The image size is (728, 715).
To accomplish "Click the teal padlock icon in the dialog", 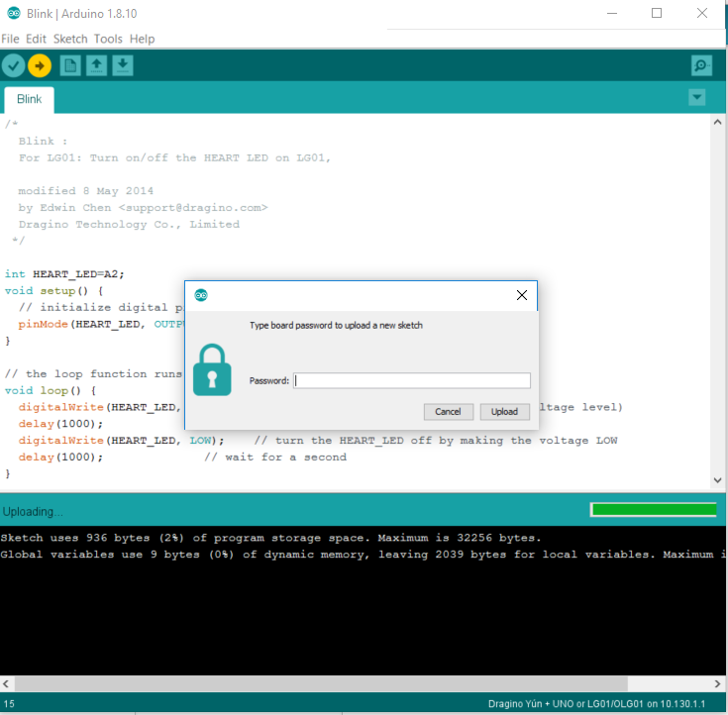I will [x=212, y=370].
